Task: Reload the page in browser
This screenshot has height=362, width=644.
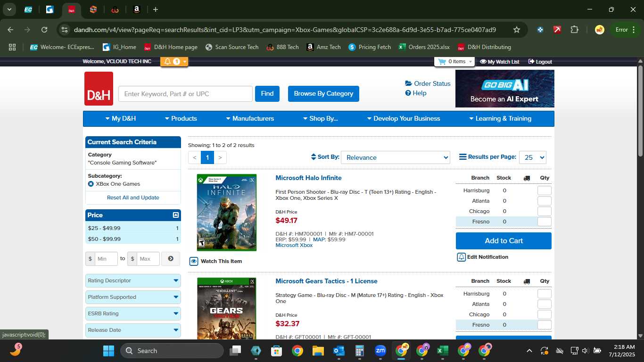Action: coord(44,30)
